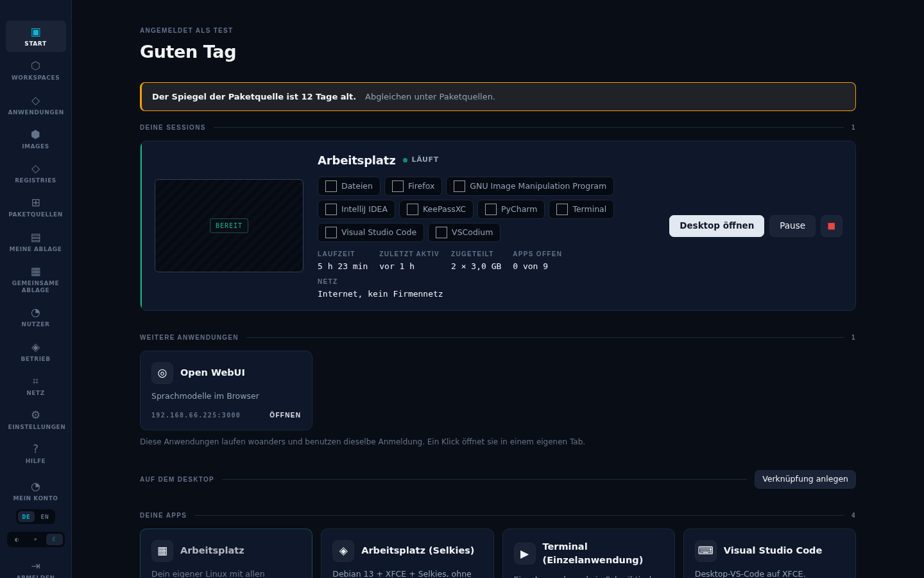Screen dimensions: 924x578
Task: Tick the VSCodium checkbox
Action: coord(441,232)
